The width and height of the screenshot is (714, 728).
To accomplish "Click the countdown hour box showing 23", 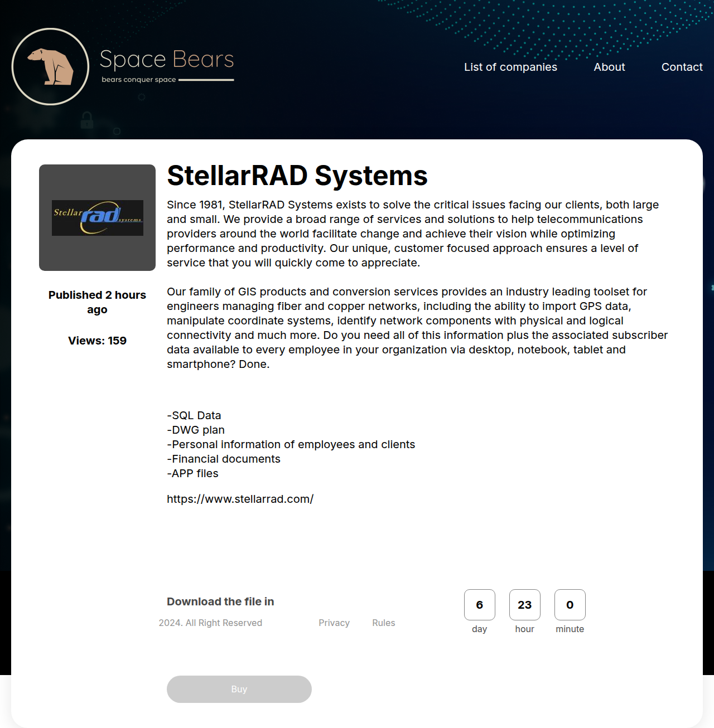I will tap(525, 605).
